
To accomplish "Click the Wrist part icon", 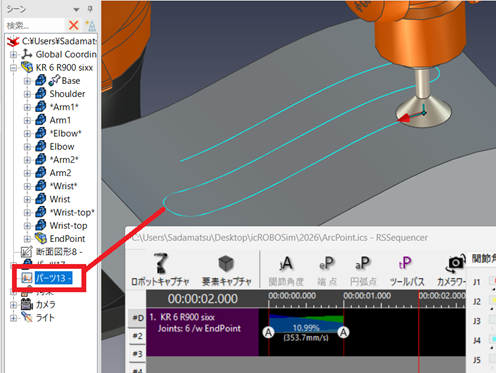I will click(41, 199).
